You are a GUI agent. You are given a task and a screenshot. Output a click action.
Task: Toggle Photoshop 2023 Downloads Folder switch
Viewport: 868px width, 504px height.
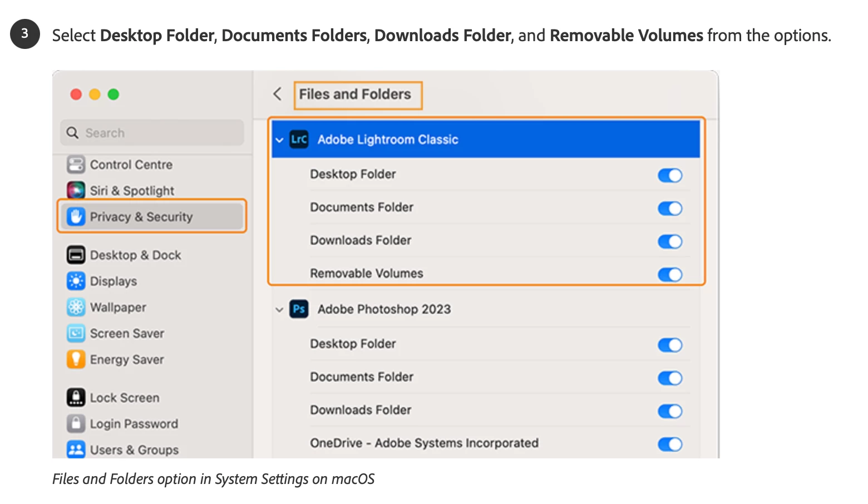click(670, 412)
